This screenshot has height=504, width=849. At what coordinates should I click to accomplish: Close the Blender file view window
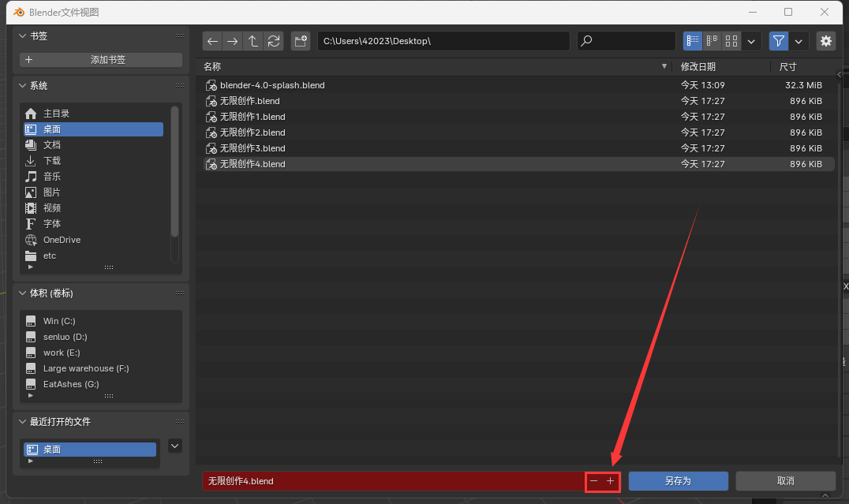click(x=824, y=12)
